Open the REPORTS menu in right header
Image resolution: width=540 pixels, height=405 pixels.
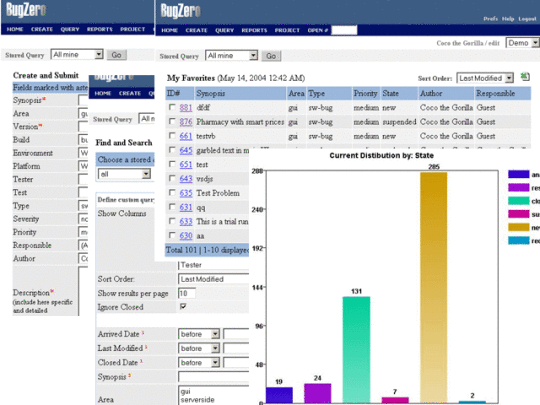[x=254, y=30]
